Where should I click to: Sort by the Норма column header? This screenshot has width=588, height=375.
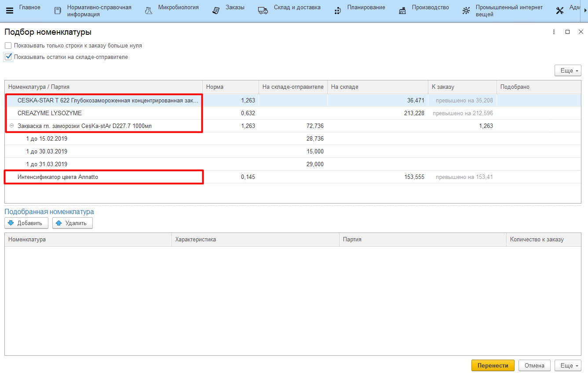click(x=230, y=87)
